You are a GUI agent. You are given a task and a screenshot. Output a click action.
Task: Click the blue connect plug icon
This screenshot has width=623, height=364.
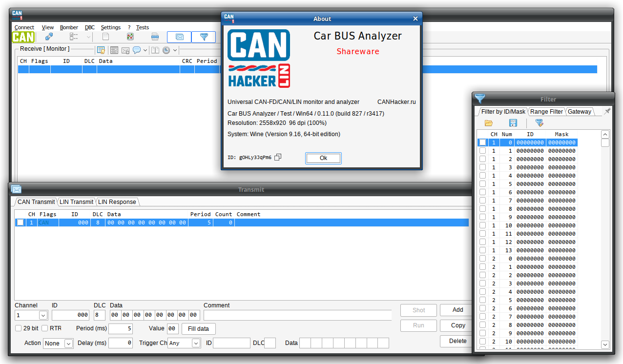(x=49, y=37)
